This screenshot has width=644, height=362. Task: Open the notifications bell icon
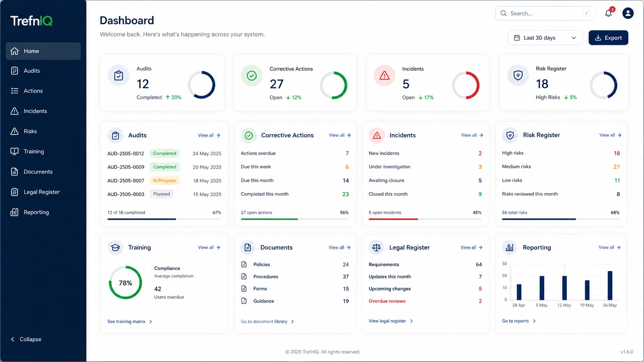(608, 13)
